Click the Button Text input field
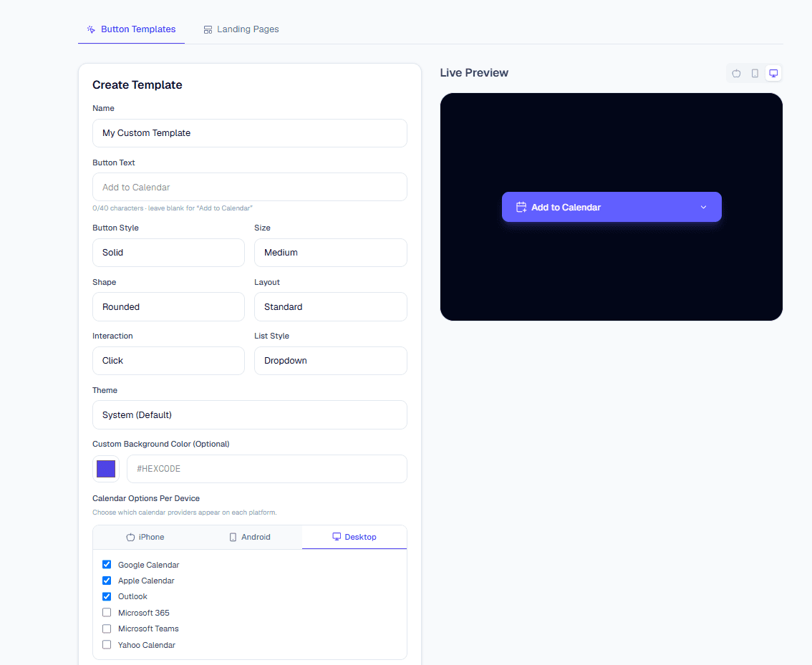Viewport: 812px width, 665px height. [250, 187]
